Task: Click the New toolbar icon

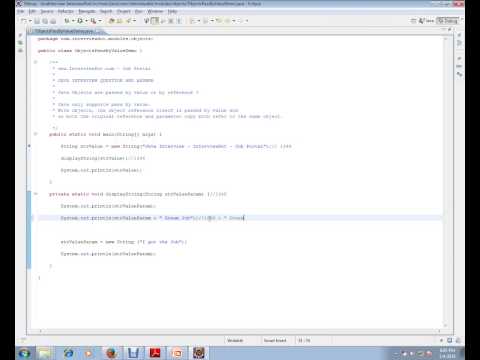Action: tap(23, 21)
